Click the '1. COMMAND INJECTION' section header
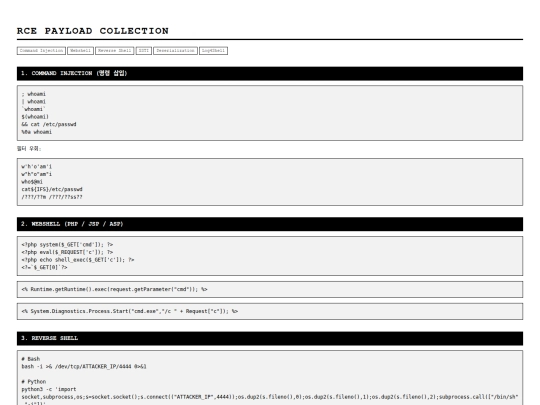The height and width of the screenshot is (405, 540). 270,73
